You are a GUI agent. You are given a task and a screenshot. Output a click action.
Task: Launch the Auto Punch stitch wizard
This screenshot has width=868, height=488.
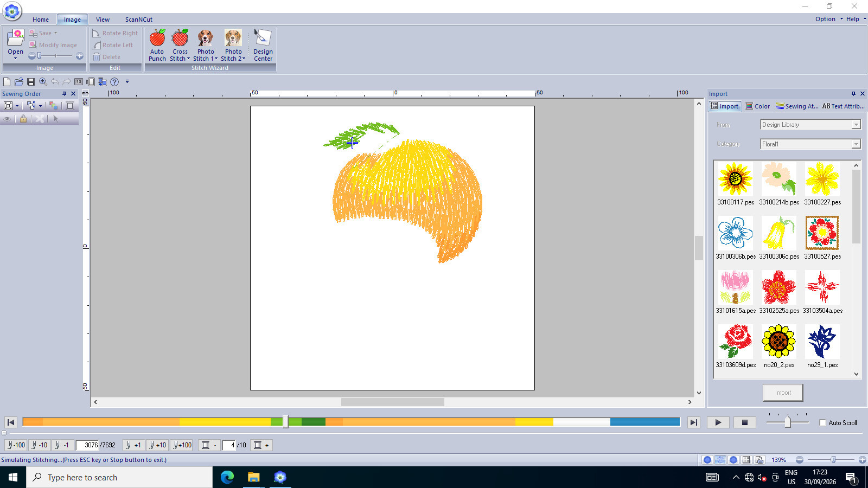pyautogui.click(x=157, y=45)
